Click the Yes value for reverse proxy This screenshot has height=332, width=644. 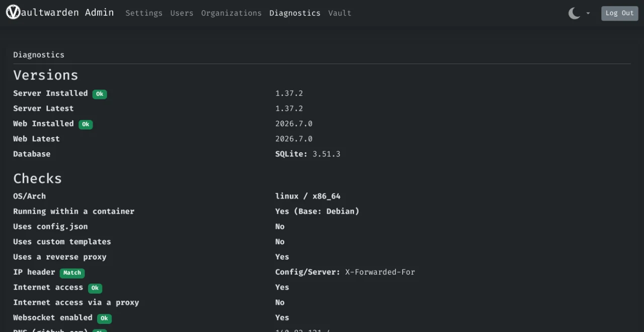pyautogui.click(x=282, y=256)
